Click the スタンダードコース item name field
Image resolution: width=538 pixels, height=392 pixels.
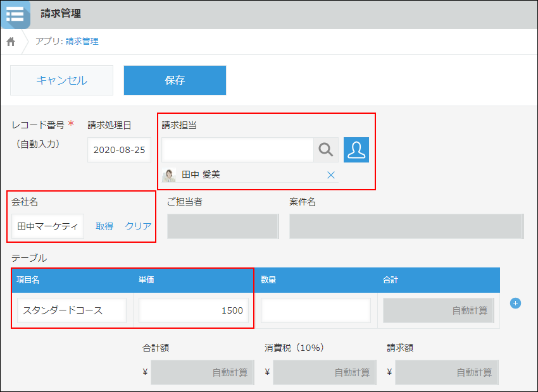71,310
